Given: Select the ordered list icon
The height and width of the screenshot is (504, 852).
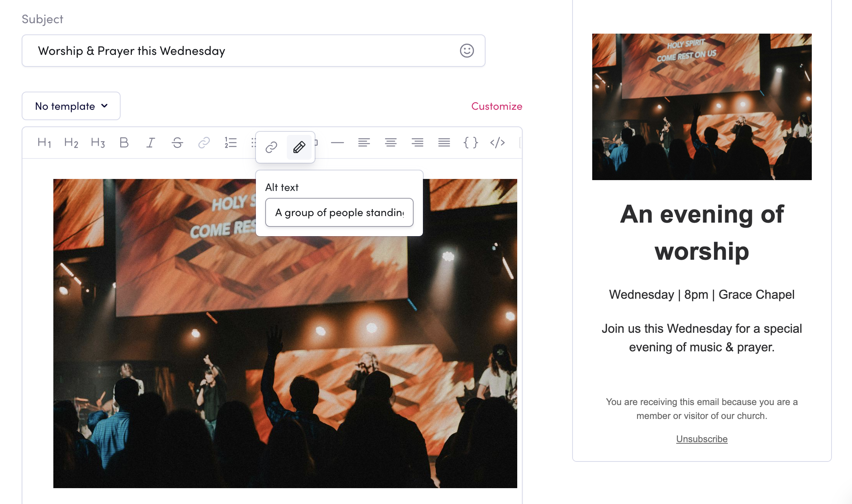Looking at the screenshot, I should (x=230, y=142).
